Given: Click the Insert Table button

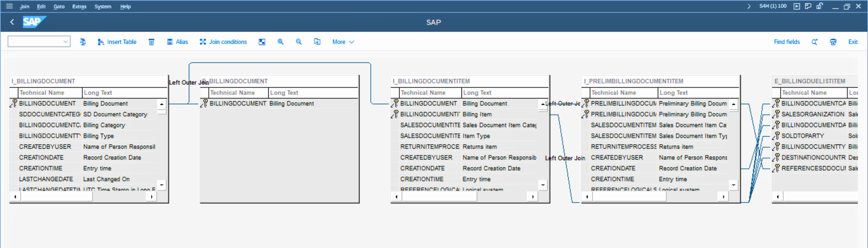Looking at the screenshot, I should [x=117, y=42].
